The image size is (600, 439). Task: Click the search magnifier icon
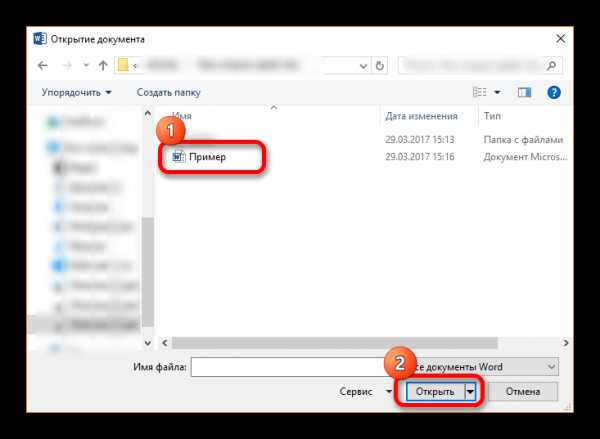551,65
